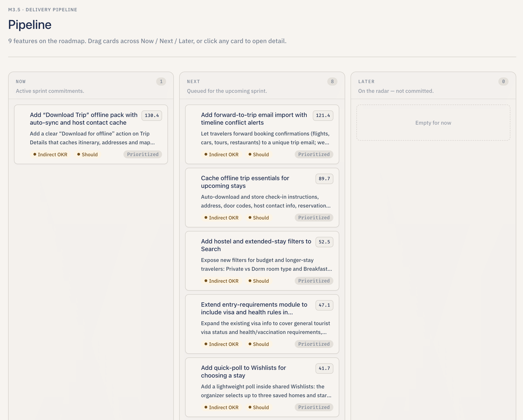
Task: Open the entry-requirements module card
Action: [x=254, y=308]
